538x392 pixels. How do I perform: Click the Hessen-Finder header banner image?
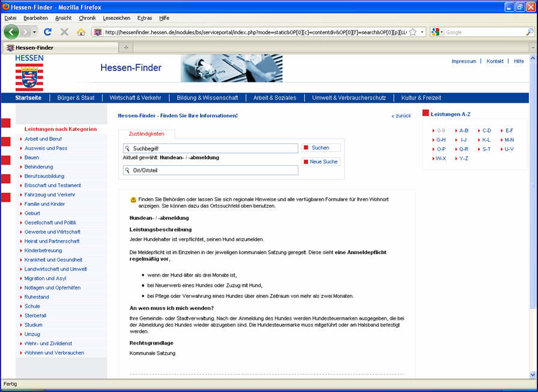pyautogui.click(x=232, y=68)
